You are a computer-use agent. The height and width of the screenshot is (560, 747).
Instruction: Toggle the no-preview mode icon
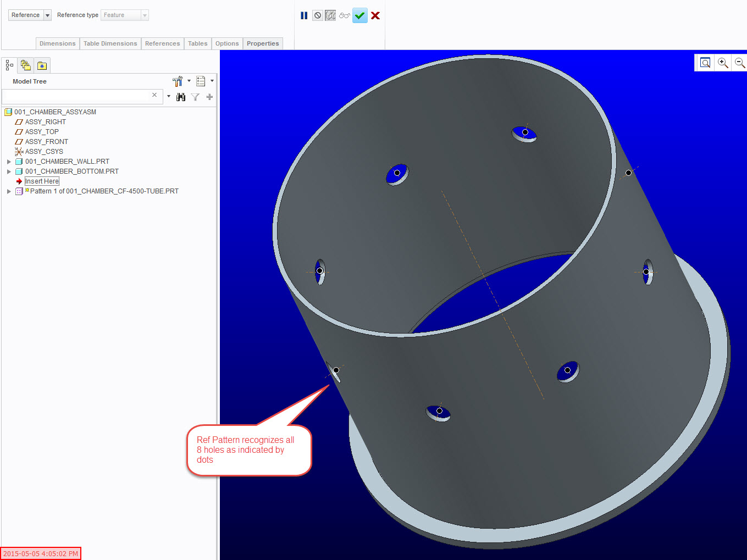pyautogui.click(x=318, y=15)
